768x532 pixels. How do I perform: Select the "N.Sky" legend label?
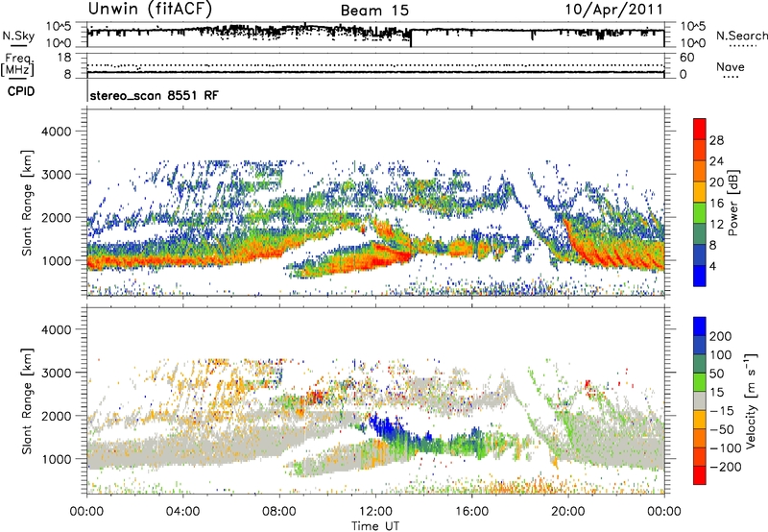[x=18, y=36]
